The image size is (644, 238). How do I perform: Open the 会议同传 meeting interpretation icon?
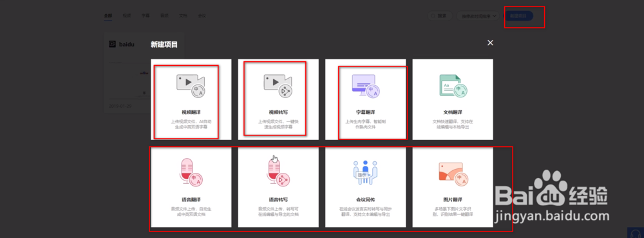click(365, 172)
